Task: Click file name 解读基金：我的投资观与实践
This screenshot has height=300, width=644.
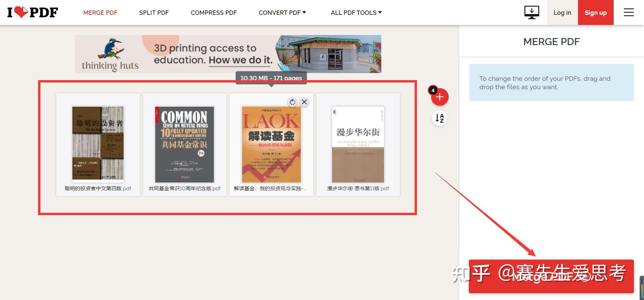Action: (x=270, y=189)
